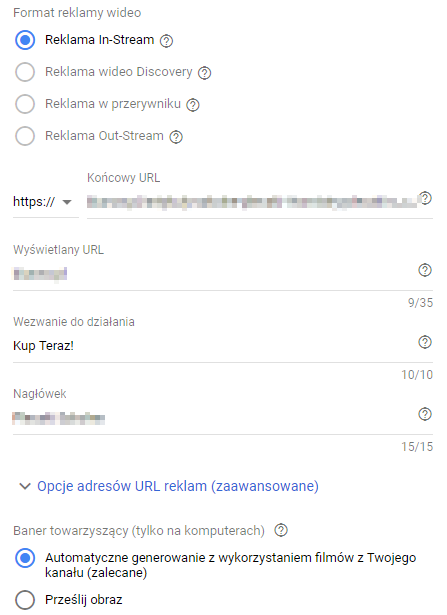
Task: Select Reklama Out-Stream radio option
Action: 25,136
